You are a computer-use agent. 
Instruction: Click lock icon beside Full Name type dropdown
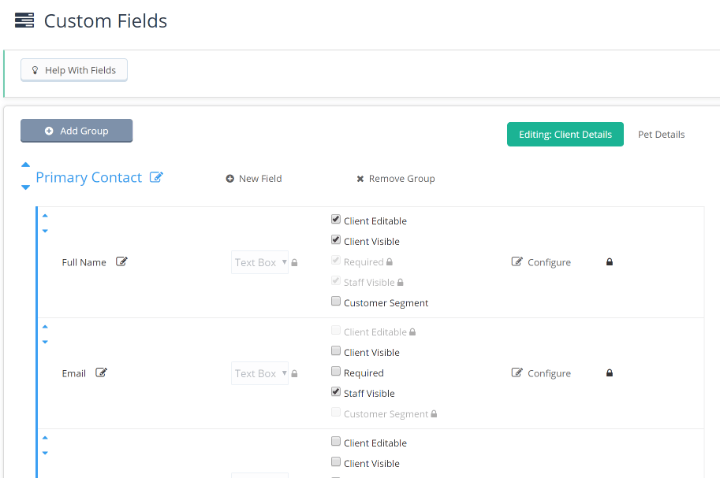(x=294, y=263)
